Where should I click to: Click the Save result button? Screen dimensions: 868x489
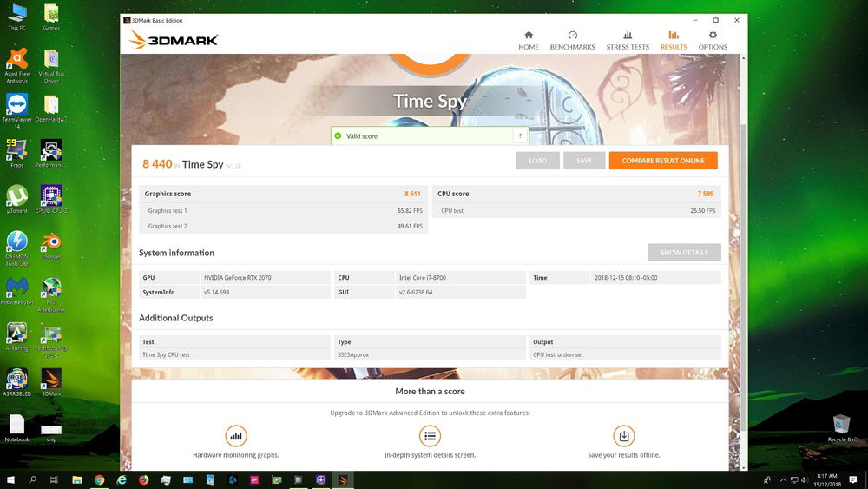(584, 161)
